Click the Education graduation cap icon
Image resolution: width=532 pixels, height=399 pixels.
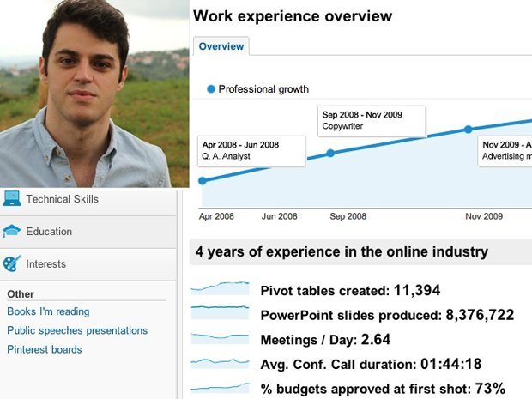[12, 231]
